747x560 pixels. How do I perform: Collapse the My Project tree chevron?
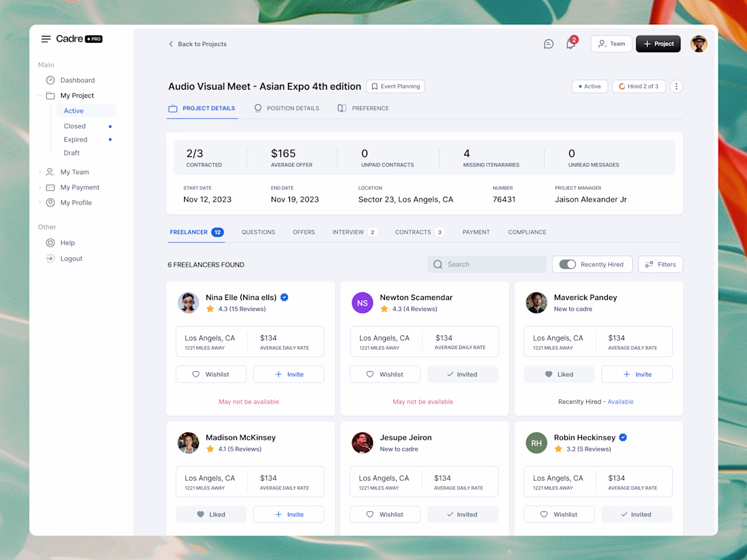click(x=39, y=96)
